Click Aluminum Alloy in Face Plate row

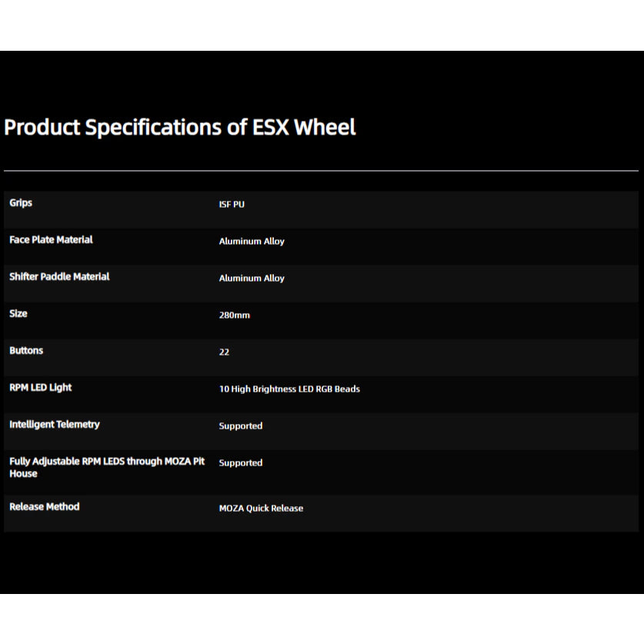252,242
